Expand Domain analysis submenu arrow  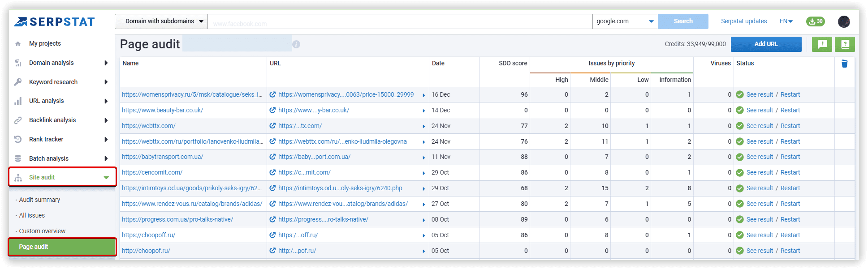tap(106, 63)
